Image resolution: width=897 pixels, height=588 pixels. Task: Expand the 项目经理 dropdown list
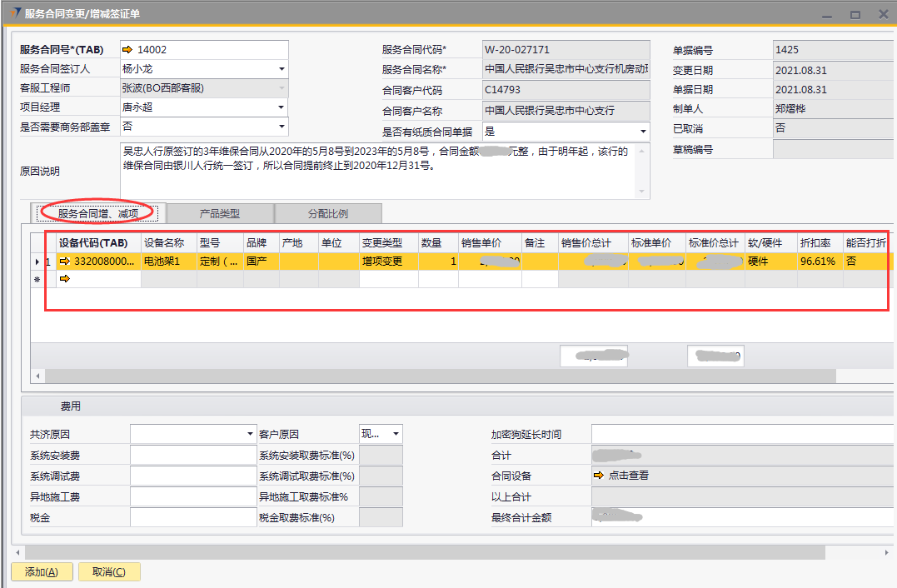[x=281, y=107]
